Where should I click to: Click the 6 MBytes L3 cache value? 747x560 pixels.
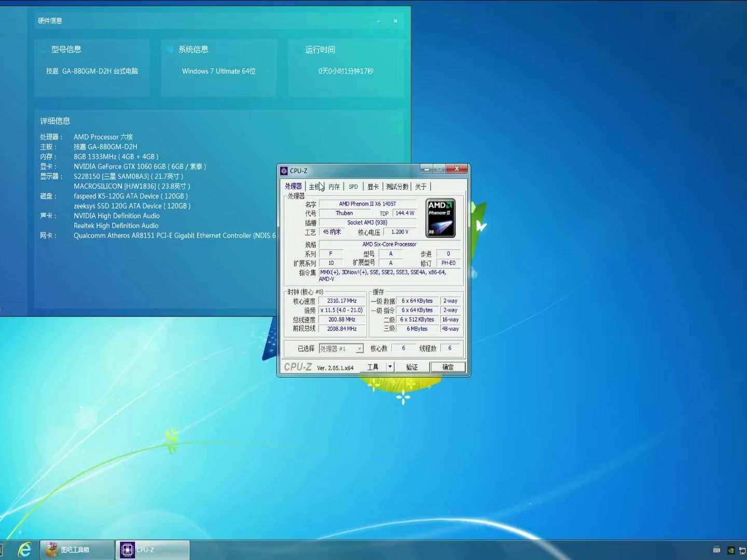[x=417, y=329]
